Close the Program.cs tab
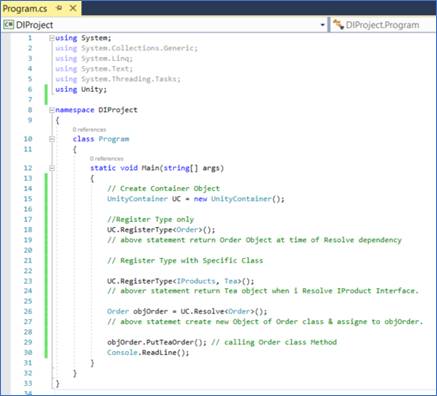The image size is (437, 396). pos(73,8)
